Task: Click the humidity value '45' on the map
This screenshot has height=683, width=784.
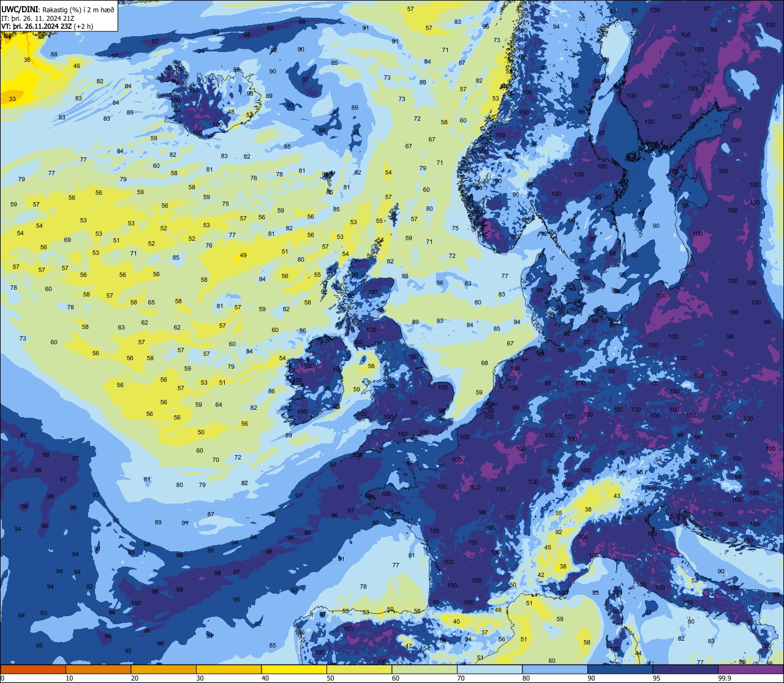Action: (548, 547)
